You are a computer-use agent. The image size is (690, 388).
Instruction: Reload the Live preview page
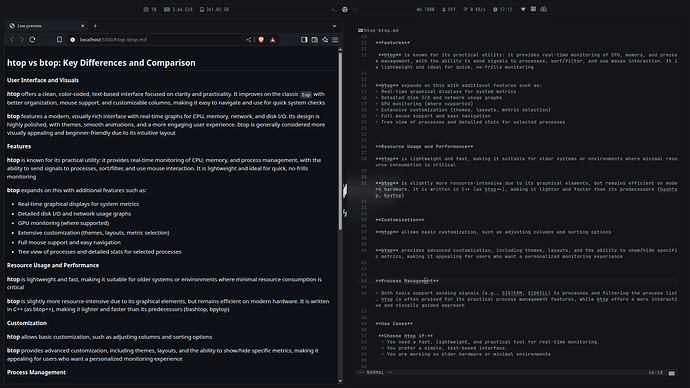[x=32, y=40]
